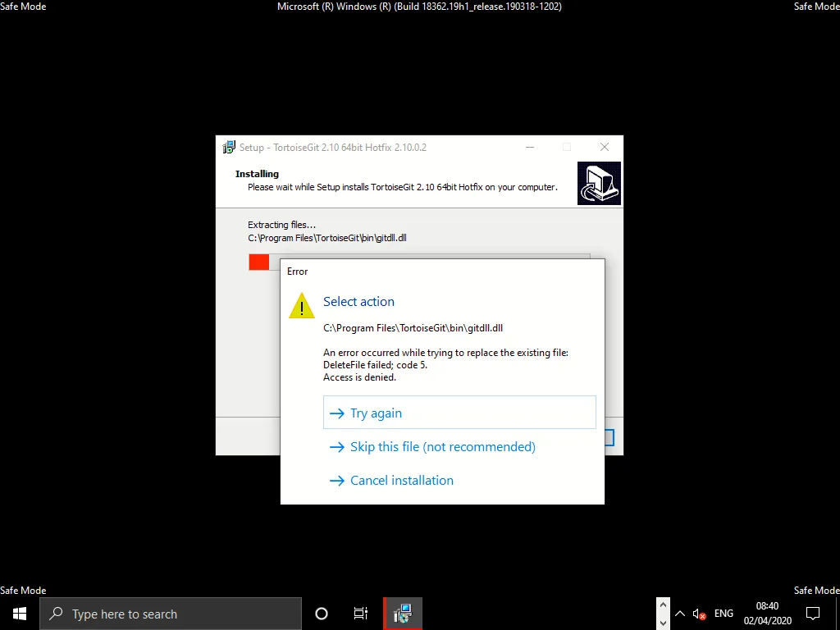The width and height of the screenshot is (840, 630).
Task: Click the 'Extracting files...' status text
Action: click(x=282, y=225)
